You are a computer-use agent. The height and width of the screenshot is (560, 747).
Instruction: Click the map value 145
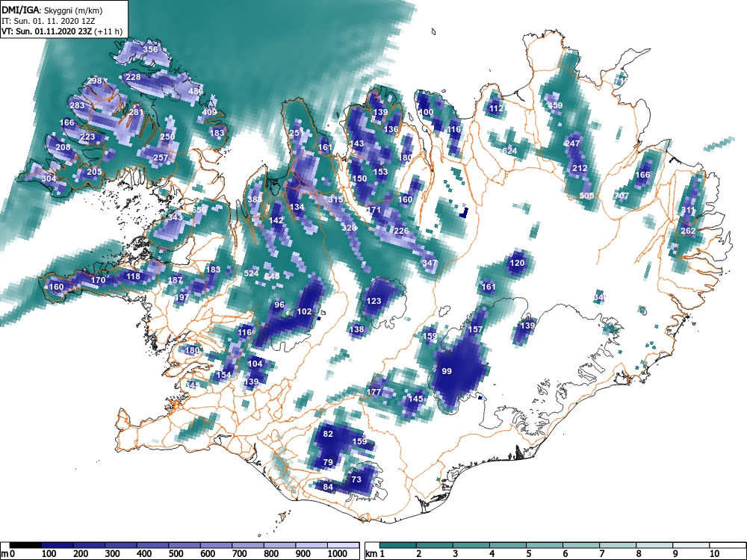pos(416,399)
